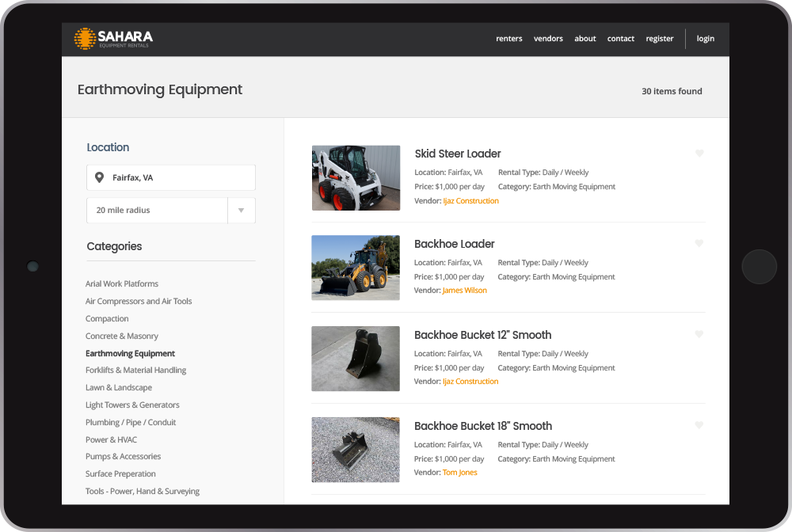
Task: Toggle heart on Backhoe Bucket 12" Smooth
Action: pos(699,335)
